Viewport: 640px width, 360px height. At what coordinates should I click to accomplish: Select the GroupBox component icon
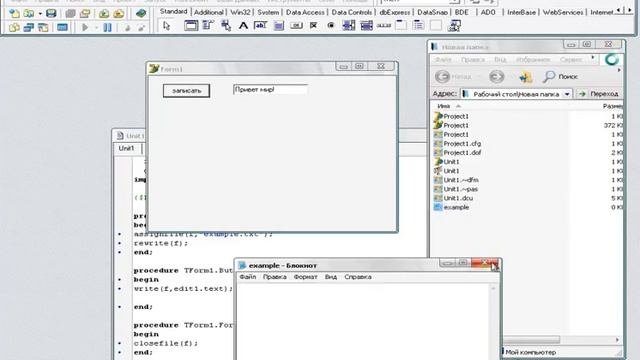point(401,26)
